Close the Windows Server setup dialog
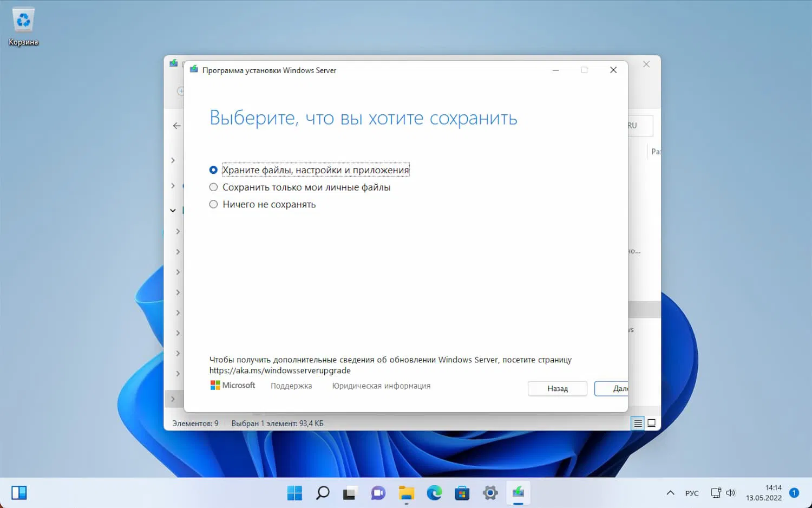Image resolution: width=812 pixels, height=508 pixels. tap(613, 70)
